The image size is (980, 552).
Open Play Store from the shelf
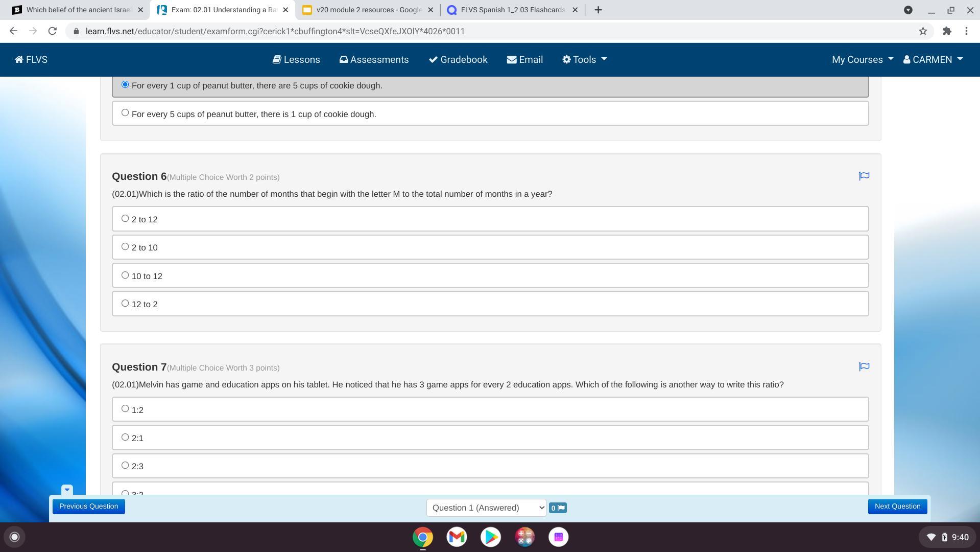(x=491, y=537)
